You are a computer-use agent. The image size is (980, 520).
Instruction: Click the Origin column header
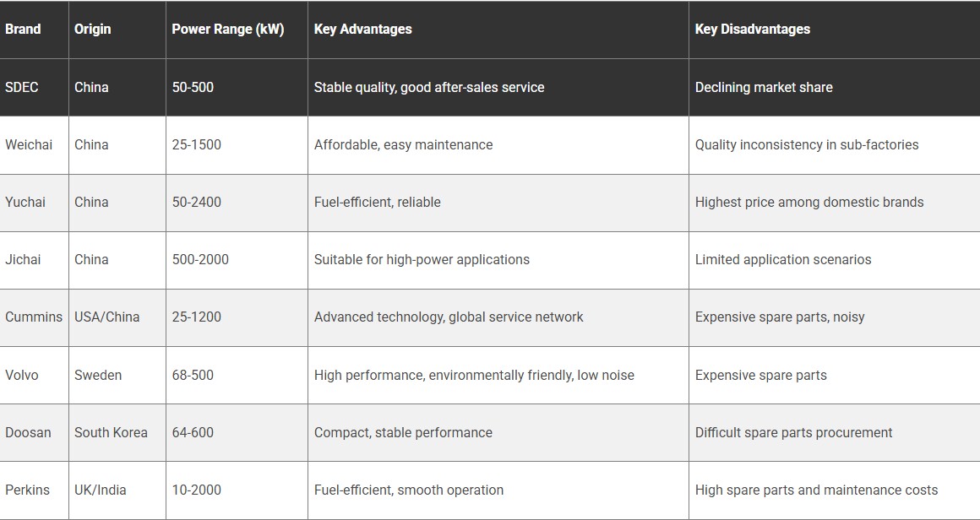(x=92, y=29)
